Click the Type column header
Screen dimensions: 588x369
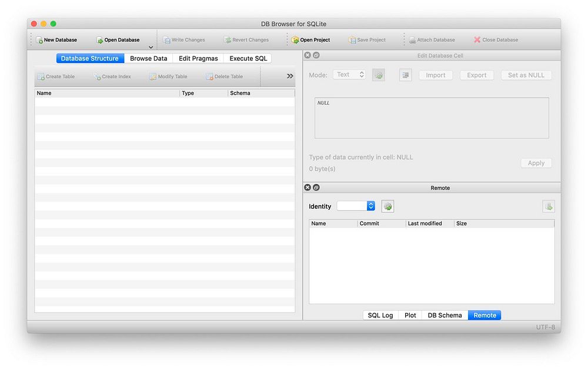203,93
